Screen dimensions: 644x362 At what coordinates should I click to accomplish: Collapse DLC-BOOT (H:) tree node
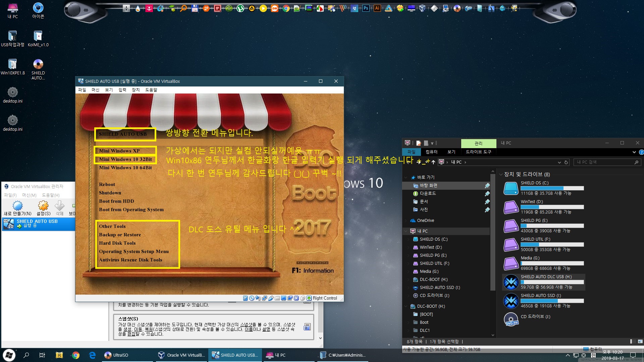tap(406, 306)
